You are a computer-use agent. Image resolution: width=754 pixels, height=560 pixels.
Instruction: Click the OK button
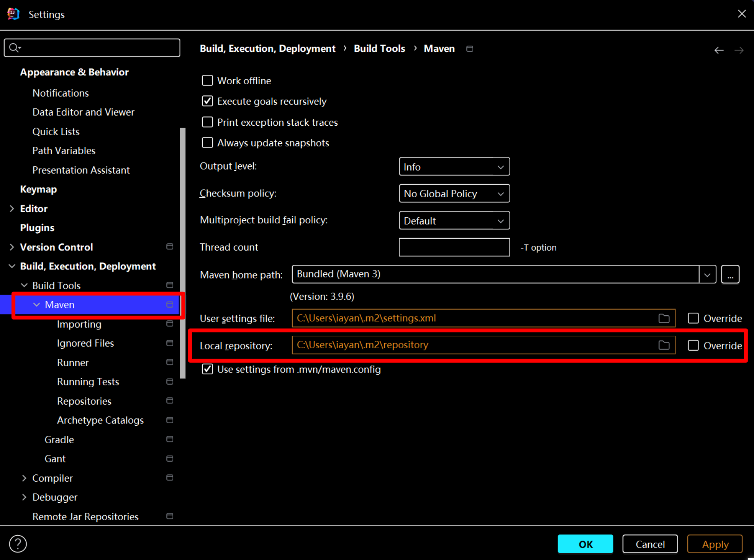point(585,544)
